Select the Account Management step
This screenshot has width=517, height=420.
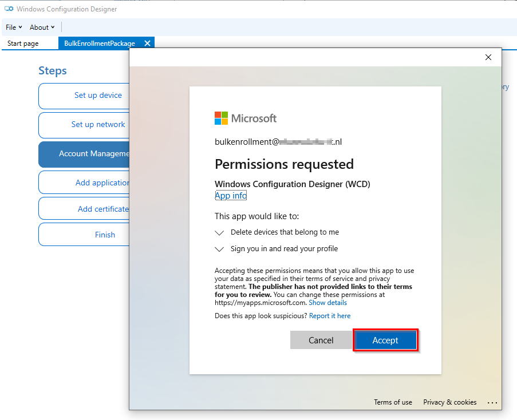point(84,154)
